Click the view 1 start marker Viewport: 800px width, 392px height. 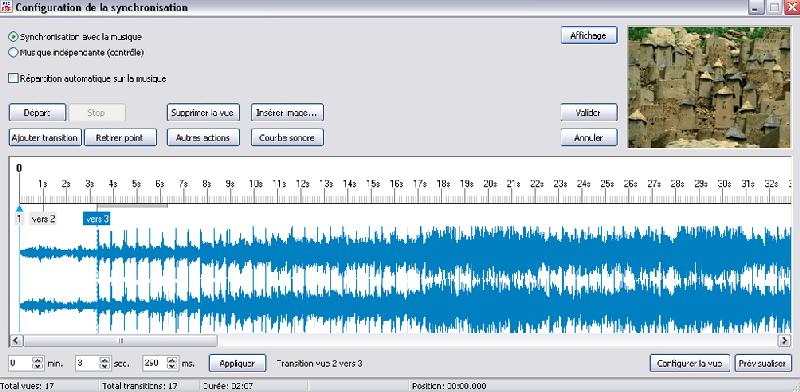click(x=19, y=219)
